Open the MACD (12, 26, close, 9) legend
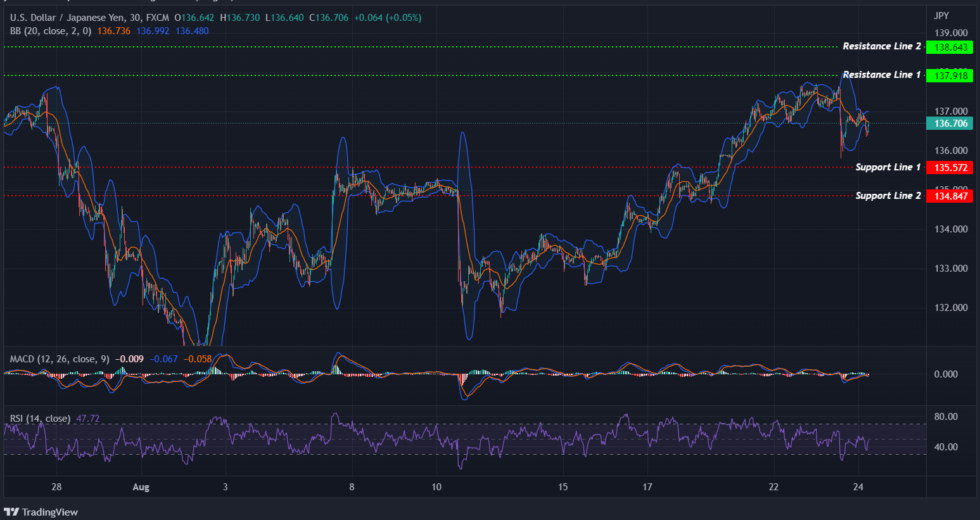 pos(60,358)
